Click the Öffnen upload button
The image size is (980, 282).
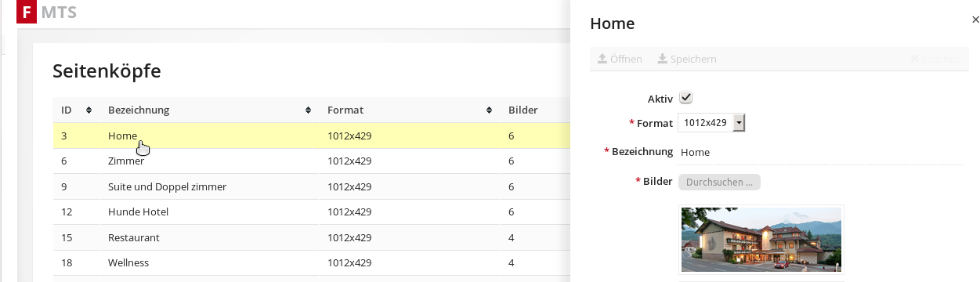(620, 59)
